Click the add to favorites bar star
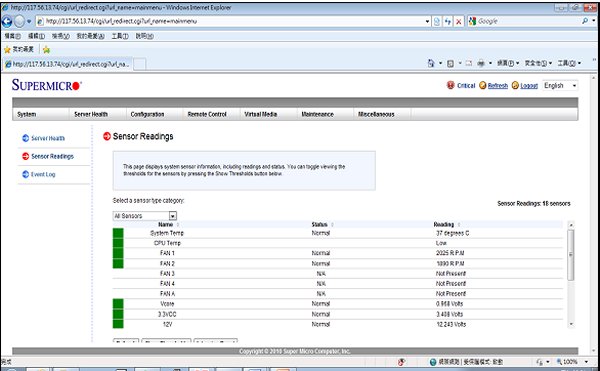 click(46, 50)
